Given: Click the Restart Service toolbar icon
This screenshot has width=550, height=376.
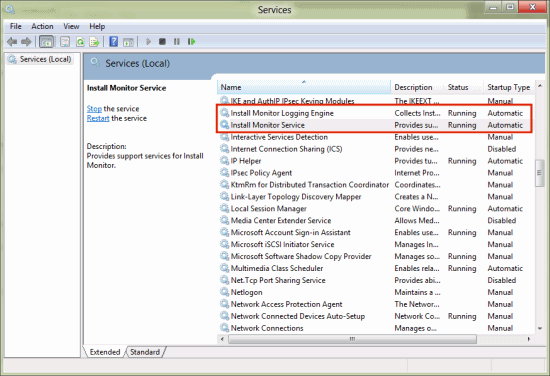Looking at the screenshot, I should coord(191,42).
